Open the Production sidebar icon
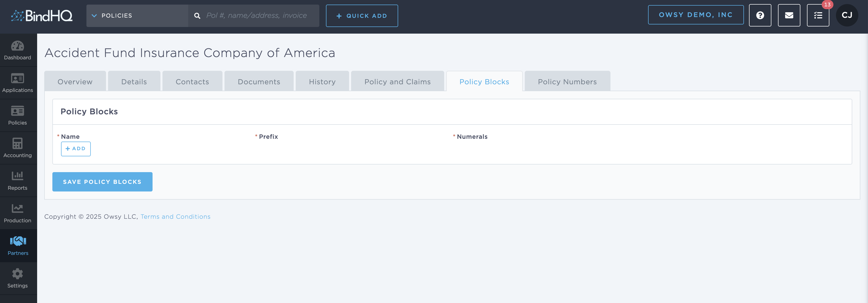The width and height of the screenshot is (868, 303). click(x=18, y=213)
